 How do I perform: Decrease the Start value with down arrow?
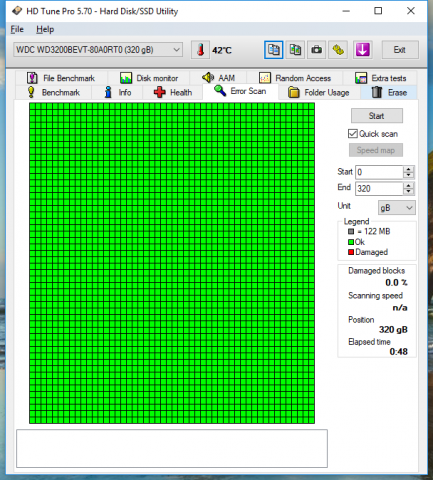click(408, 175)
